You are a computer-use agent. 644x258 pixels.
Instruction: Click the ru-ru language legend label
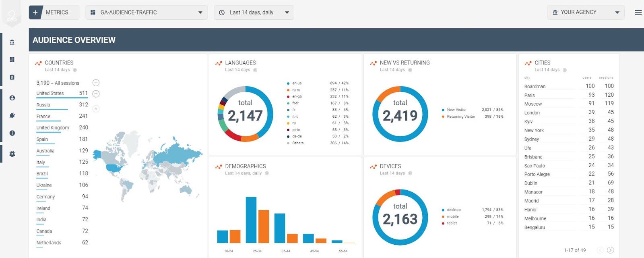[x=296, y=90]
